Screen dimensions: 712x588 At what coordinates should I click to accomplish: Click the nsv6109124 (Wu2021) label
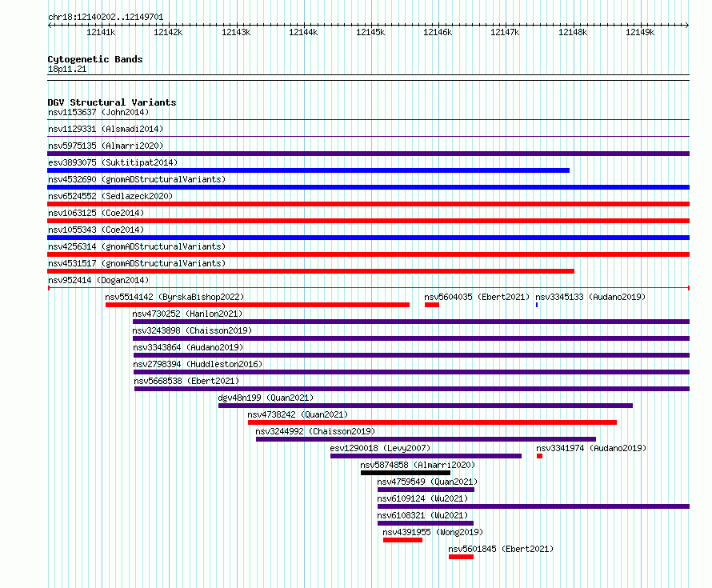click(422, 498)
